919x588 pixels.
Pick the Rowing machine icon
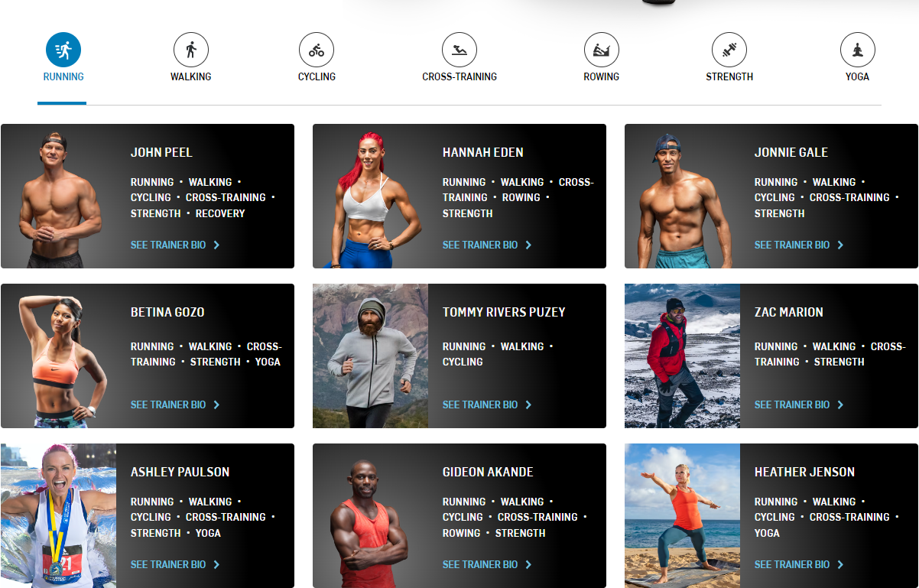point(602,50)
